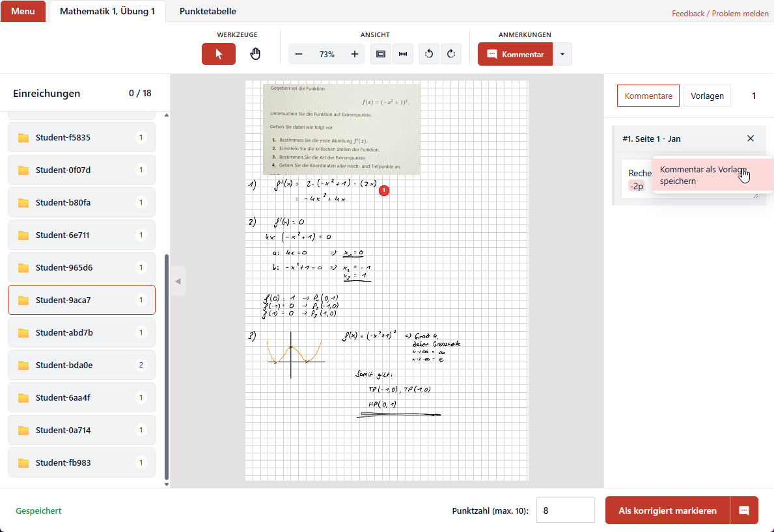
Task: Zoom in with the plus button
Action: (x=354, y=54)
